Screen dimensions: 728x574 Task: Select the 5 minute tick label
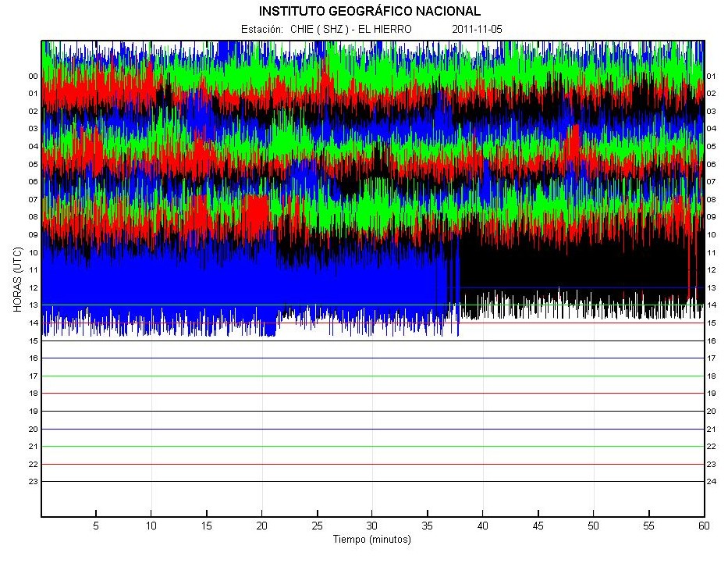pyautogui.click(x=96, y=526)
